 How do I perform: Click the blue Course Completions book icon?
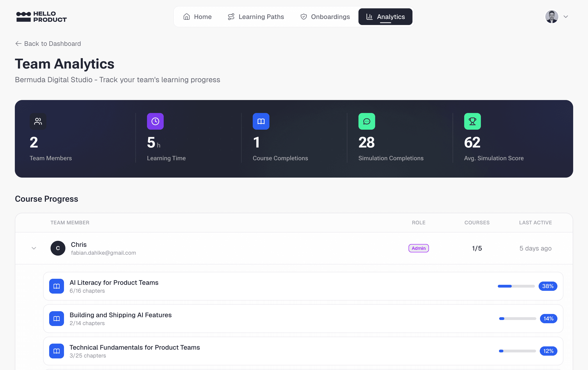[x=261, y=121]
